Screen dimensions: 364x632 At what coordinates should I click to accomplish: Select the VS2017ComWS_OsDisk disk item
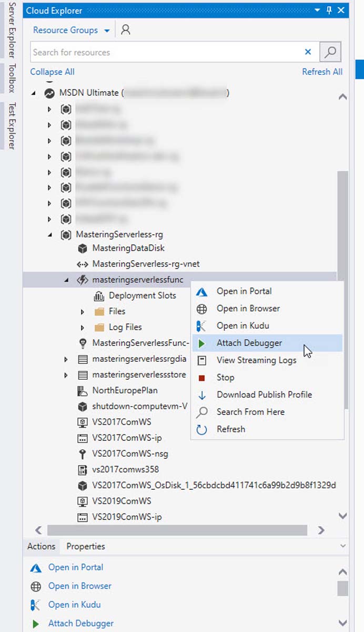[x=214, y=485]
